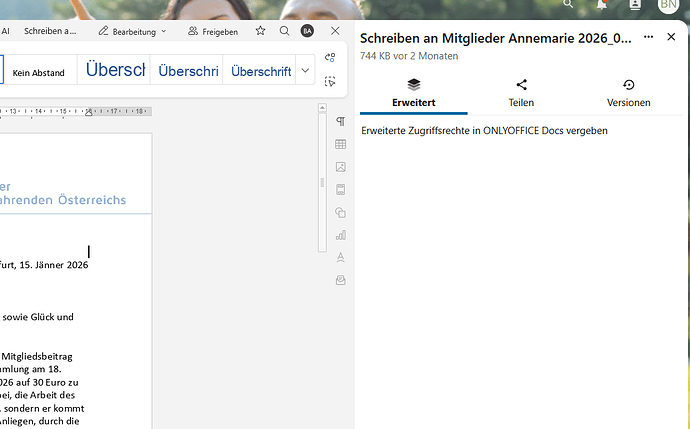690x429 pixels.
Task: Click the vertical scrollbar scroll-up arrow
Action: pyautogui.click(x=322, y=107)
